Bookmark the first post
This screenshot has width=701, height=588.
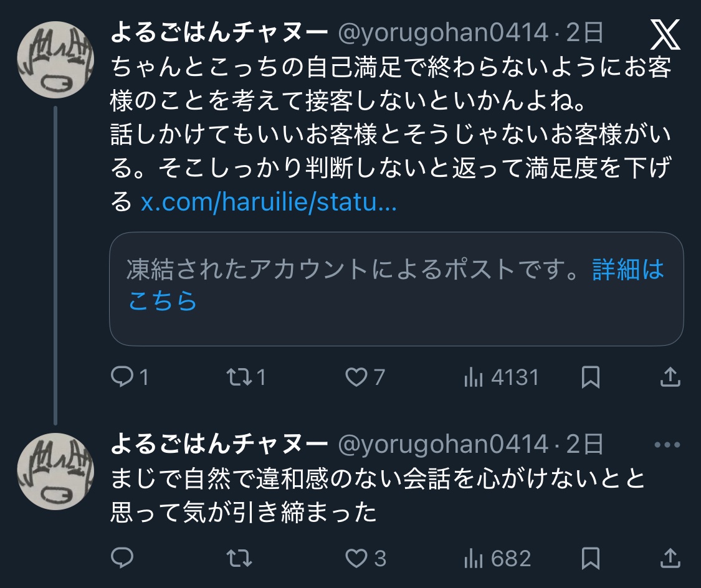pos(590,377)
